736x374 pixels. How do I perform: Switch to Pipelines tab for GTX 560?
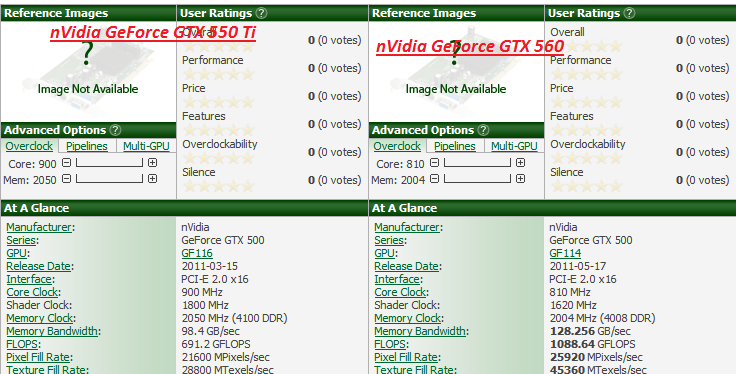[455, 146]
